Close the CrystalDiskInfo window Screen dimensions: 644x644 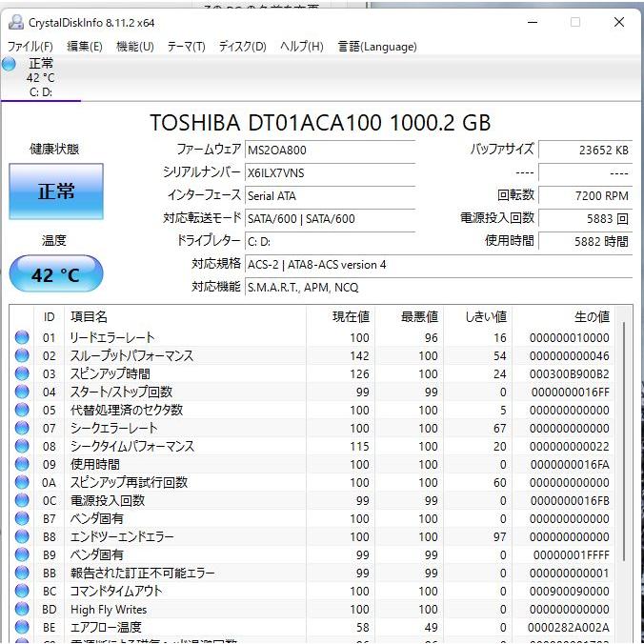[x=619, y=22]
